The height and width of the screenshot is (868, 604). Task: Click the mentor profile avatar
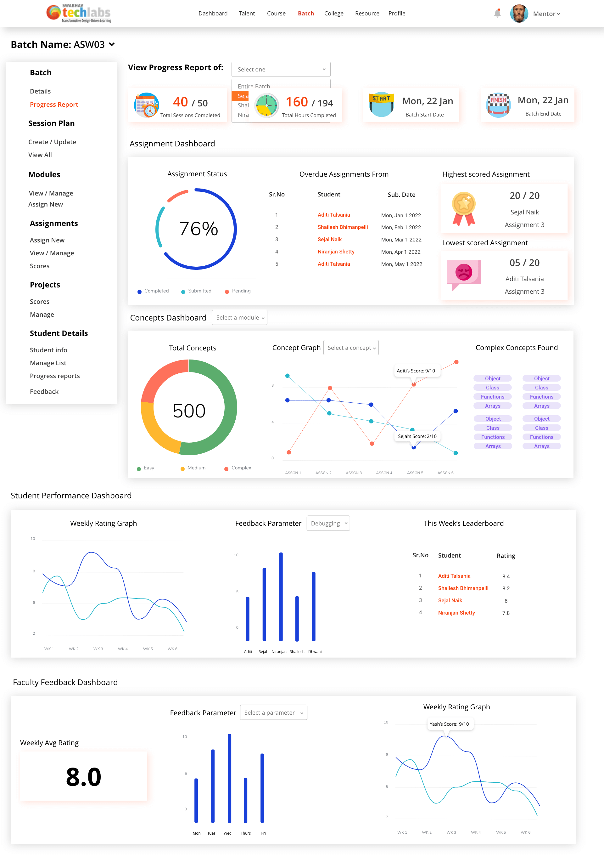coord(519,13)
